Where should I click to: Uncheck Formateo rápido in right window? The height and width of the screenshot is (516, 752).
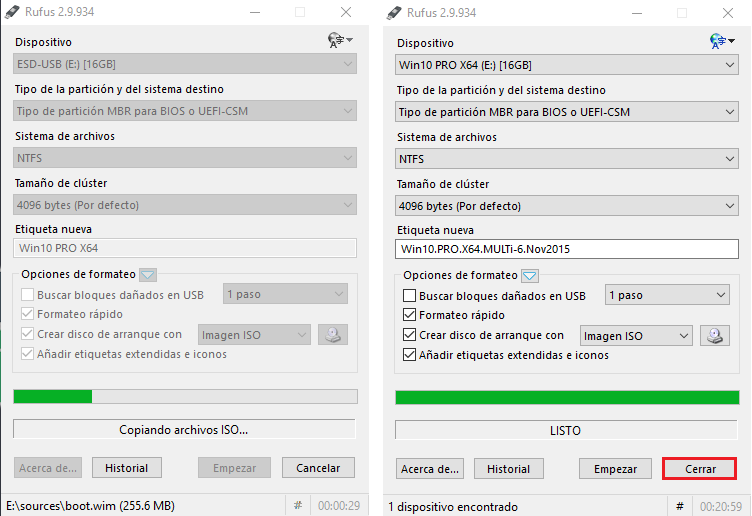409,315
